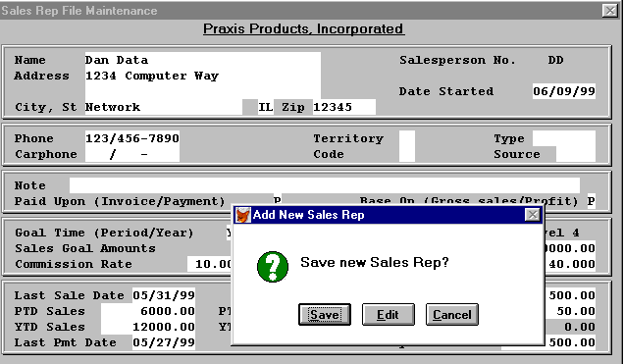This screenshot has width=624, height=364.
Task: Click the Add New Sales Rep title text
Action: coord(308,215)
